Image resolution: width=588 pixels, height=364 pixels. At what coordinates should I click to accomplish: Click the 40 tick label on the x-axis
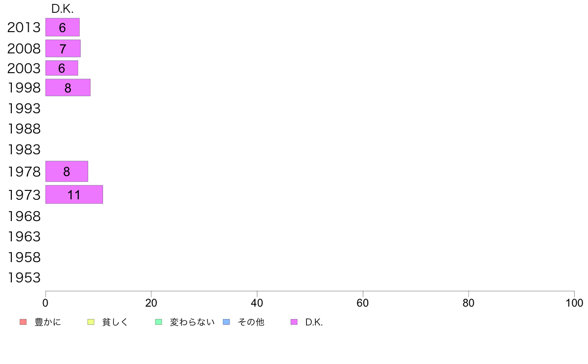(x=257, y=303)
